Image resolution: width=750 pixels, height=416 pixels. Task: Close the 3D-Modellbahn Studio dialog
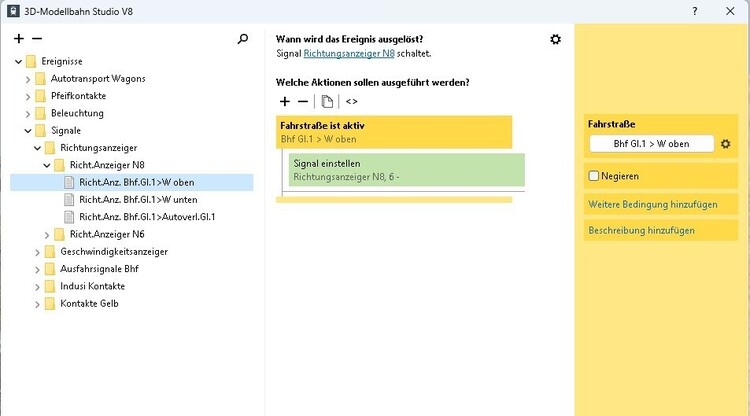coord(730,11)
